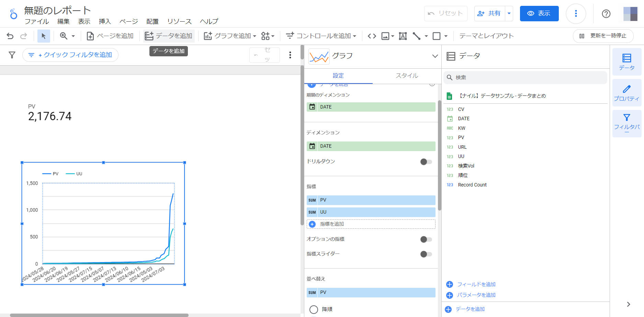Open the Properties panel pencil icon

(627, 93)
